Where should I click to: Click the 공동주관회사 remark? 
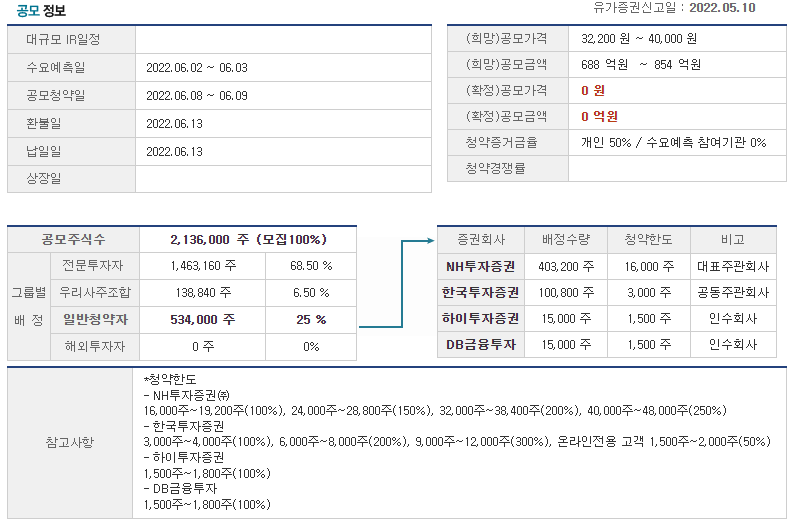tap(733, 293)
